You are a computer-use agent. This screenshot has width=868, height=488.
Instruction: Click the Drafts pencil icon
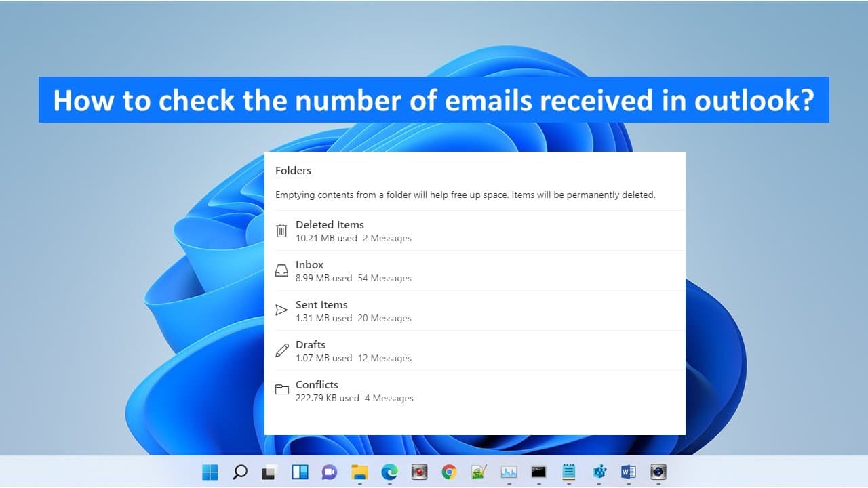pyautogui.click(x=281, y=350)
